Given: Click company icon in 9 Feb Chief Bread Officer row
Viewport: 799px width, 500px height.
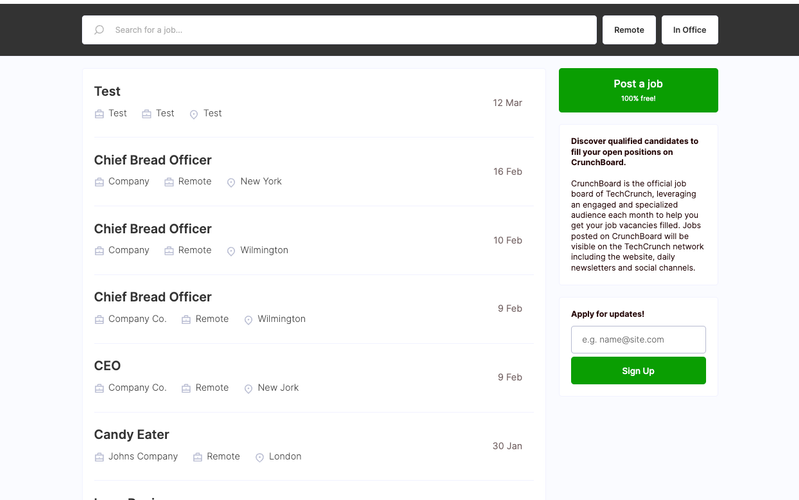Looking at the screenshot, I should tap(99, 320).
